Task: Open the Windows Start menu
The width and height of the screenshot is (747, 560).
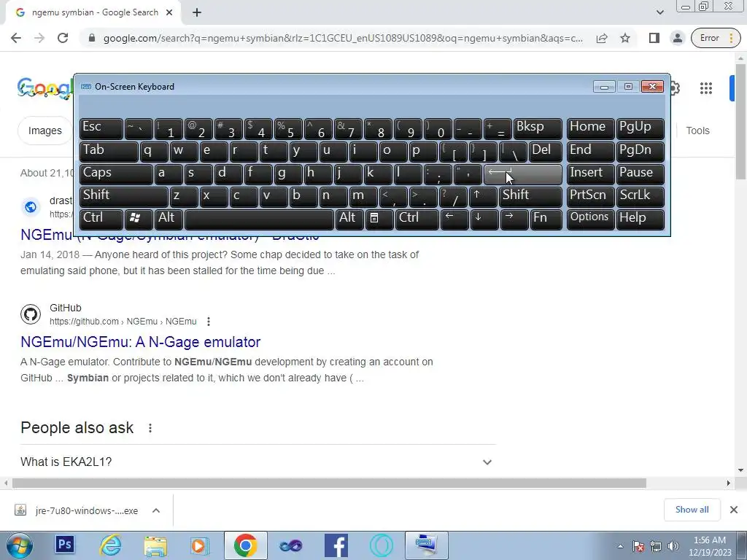Action: (19, 545)
